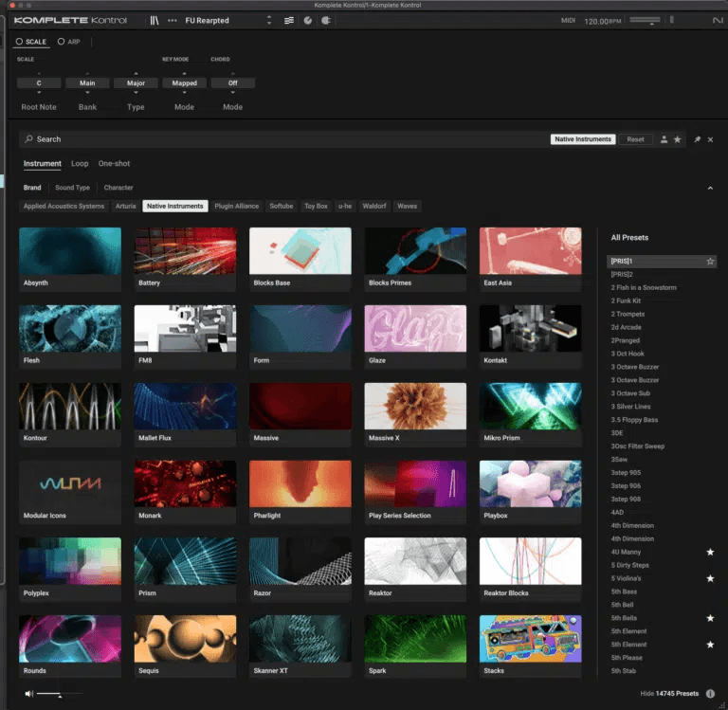The width and height of the screenshot is (728, 710).
Task: Toggle favorites filter star in search bar
Action: (x=678, y=139)
